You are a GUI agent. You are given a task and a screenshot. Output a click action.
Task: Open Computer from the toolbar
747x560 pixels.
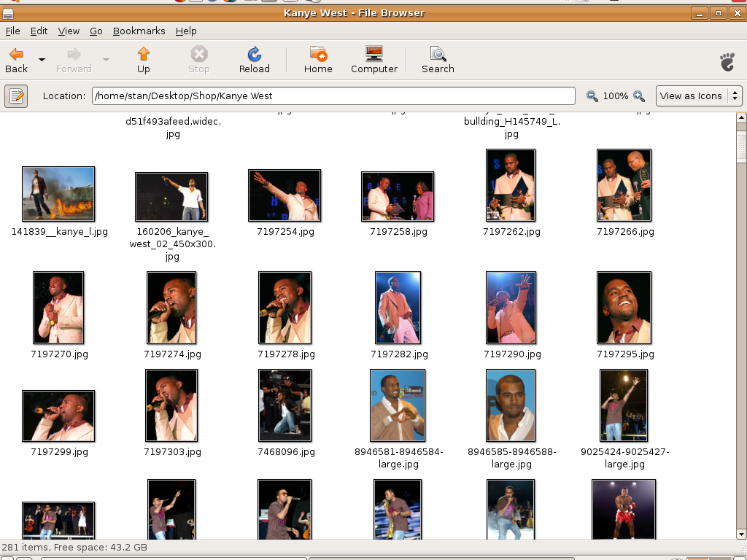coord(373,55)
